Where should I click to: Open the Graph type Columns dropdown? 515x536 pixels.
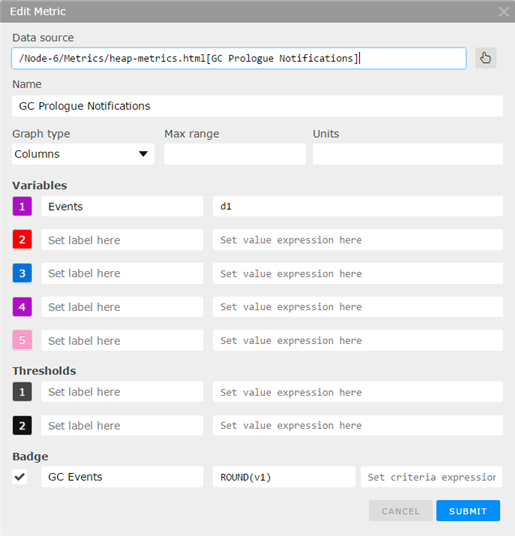tap(83, 154)
